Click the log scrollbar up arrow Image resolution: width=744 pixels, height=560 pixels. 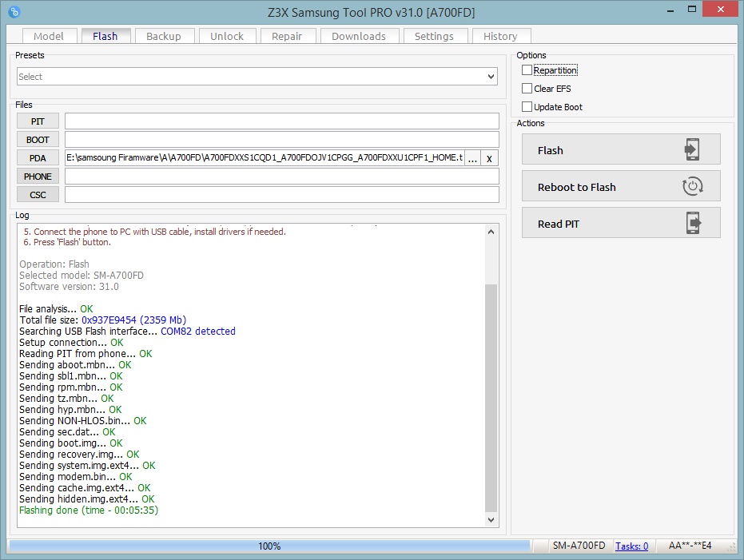pyautogui.click(x=491, y=232)
